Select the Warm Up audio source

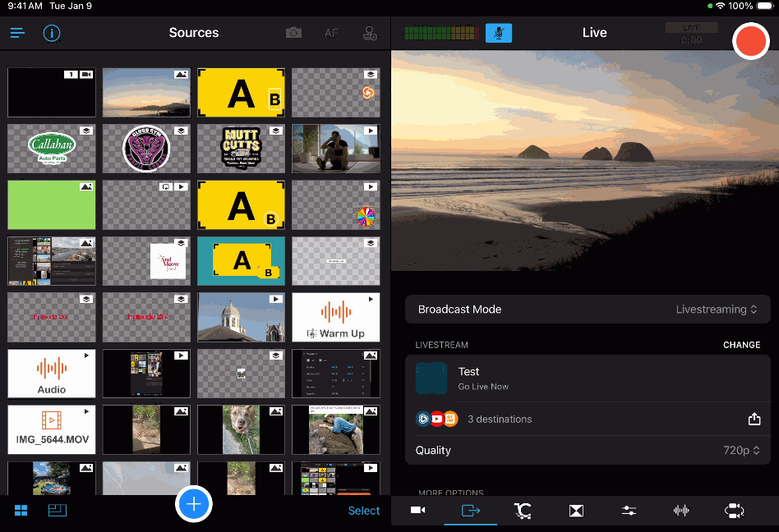(336, 317)
